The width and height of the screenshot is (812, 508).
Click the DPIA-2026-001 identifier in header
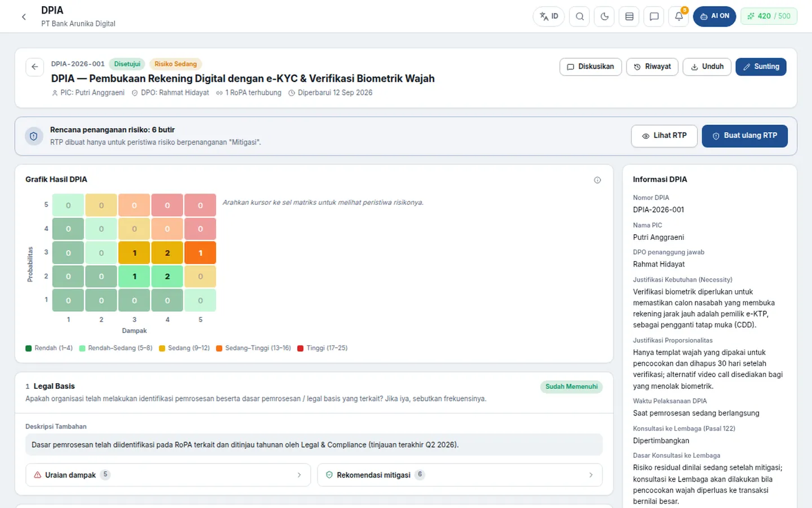click(78, 64)
